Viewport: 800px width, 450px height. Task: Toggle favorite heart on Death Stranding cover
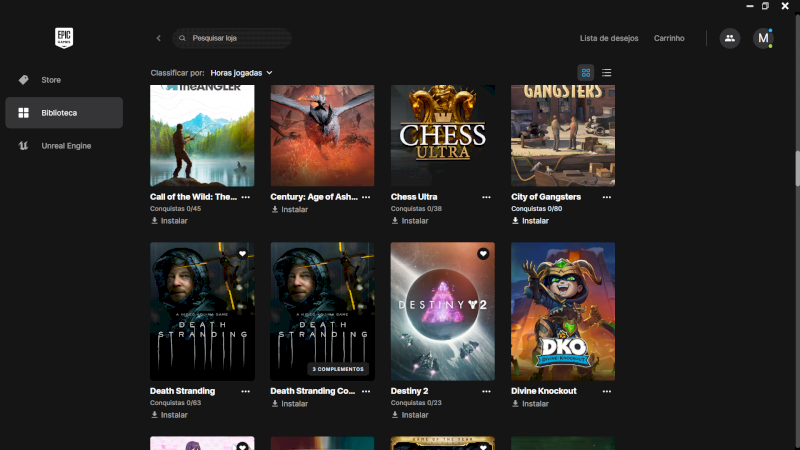point(242,254)
